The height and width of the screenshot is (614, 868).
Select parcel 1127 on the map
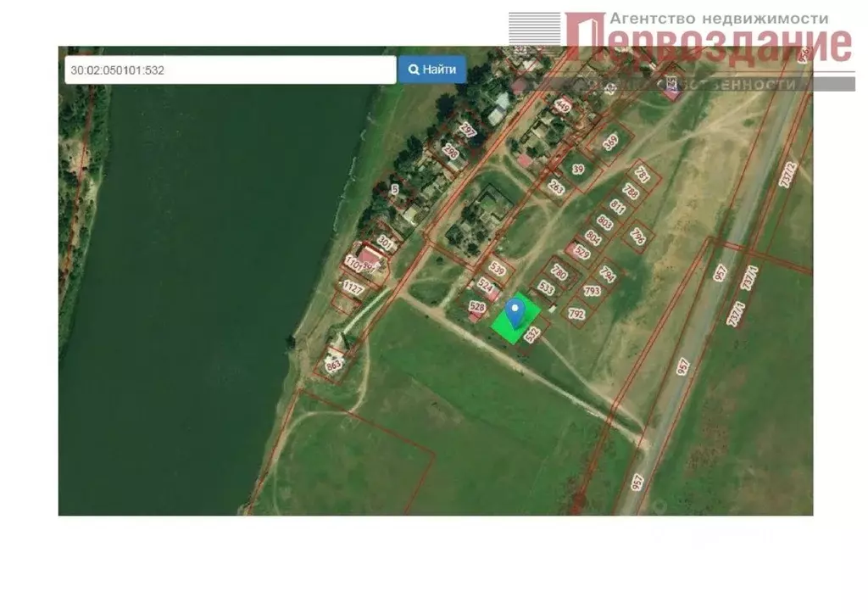[353, 289]
